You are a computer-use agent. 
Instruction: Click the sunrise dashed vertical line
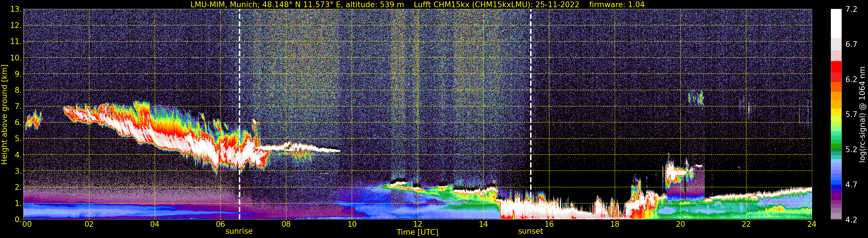click(239, 114)
